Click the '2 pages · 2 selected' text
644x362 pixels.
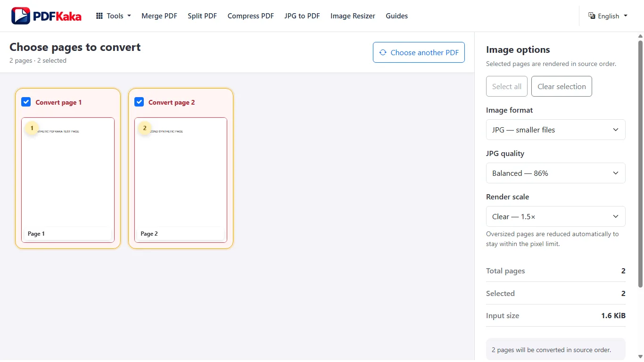(38, 60)
